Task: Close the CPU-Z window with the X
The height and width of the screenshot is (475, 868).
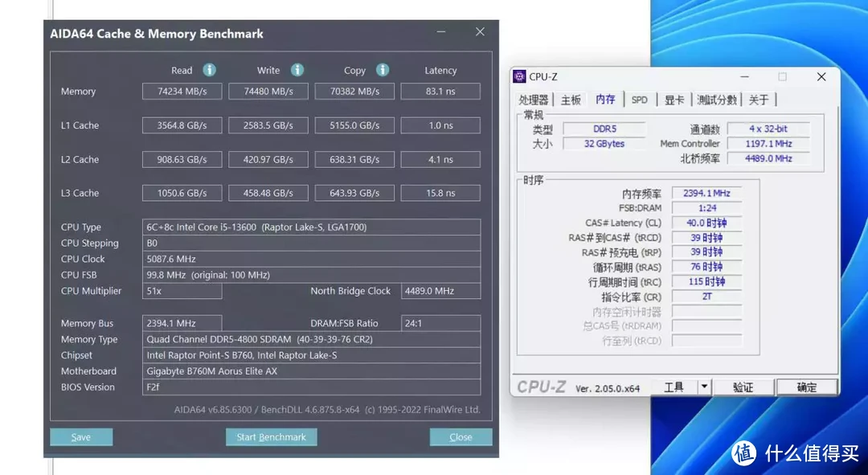Action: click(x=821, y=76)
